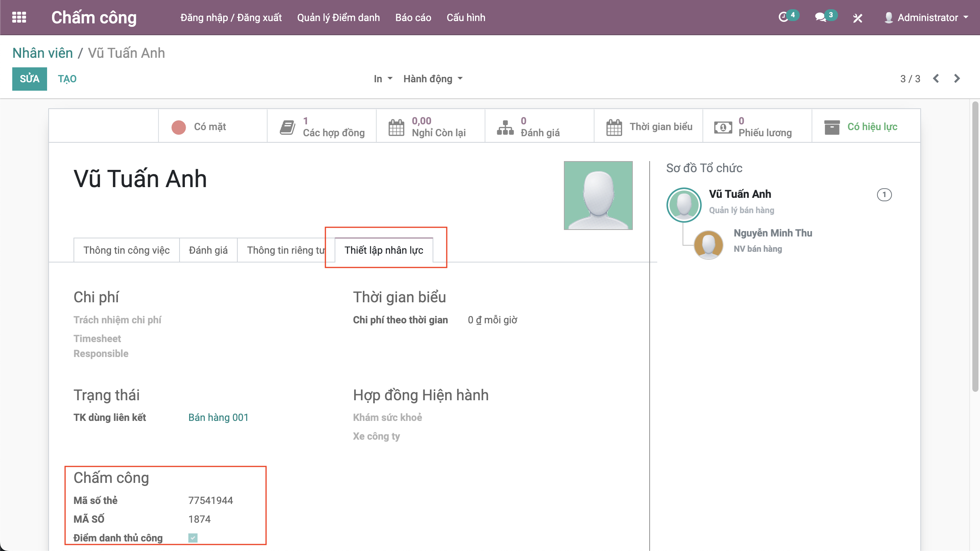980x551 pixels.
Task: Switch to Thông tin công việc tab
Action: 126,250
